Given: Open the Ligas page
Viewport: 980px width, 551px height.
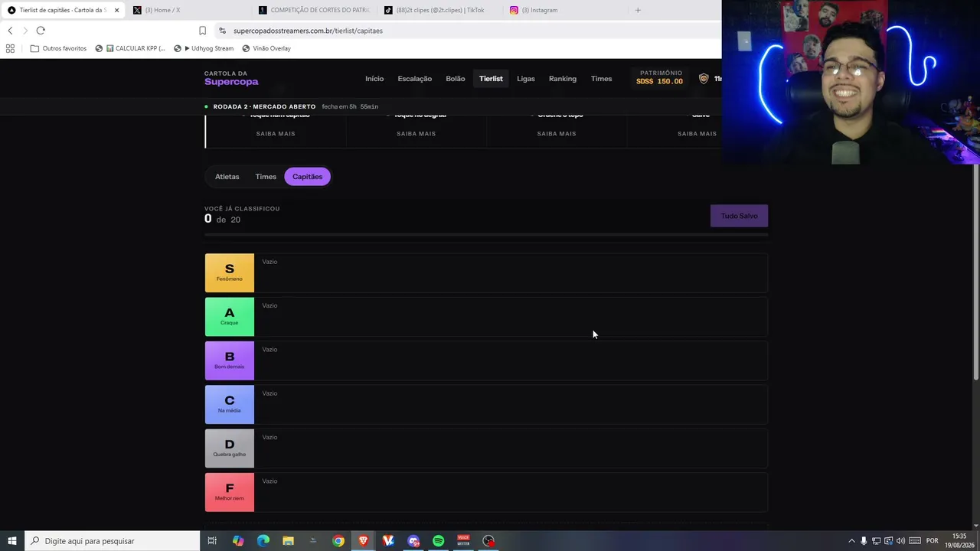Looking at the screenshot, I should coord(526,79).
